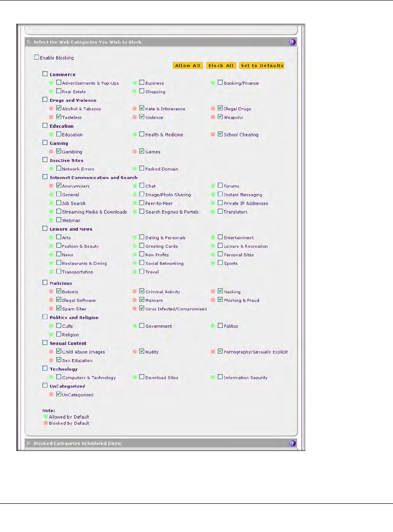Viewport: 393px width, 532px height.
Task: Check the Politics category
Action: (x=220, y=326)
